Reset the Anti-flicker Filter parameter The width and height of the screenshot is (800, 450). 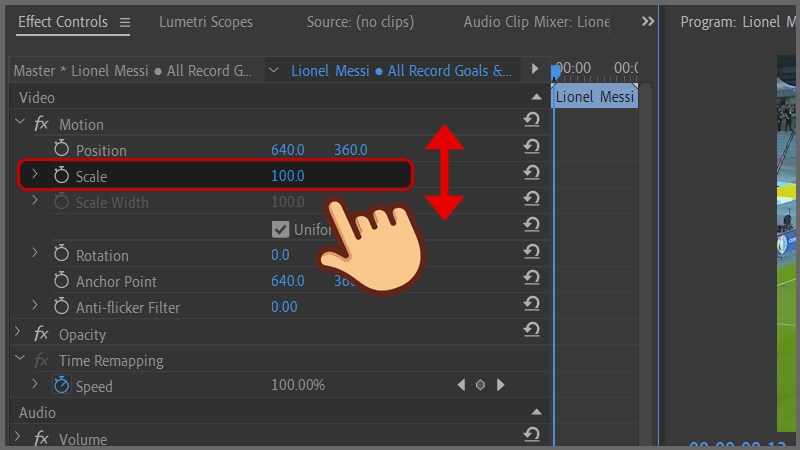(x=532, y=304)
